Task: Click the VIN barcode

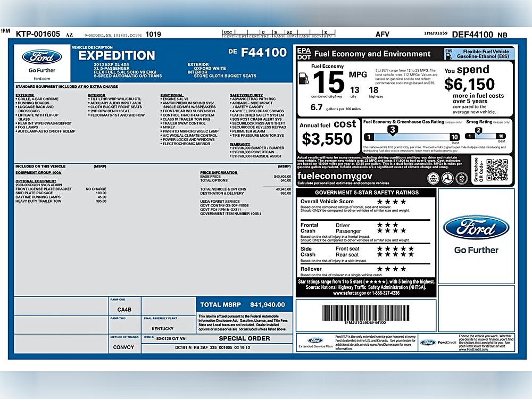Action: tap(365, 313)
